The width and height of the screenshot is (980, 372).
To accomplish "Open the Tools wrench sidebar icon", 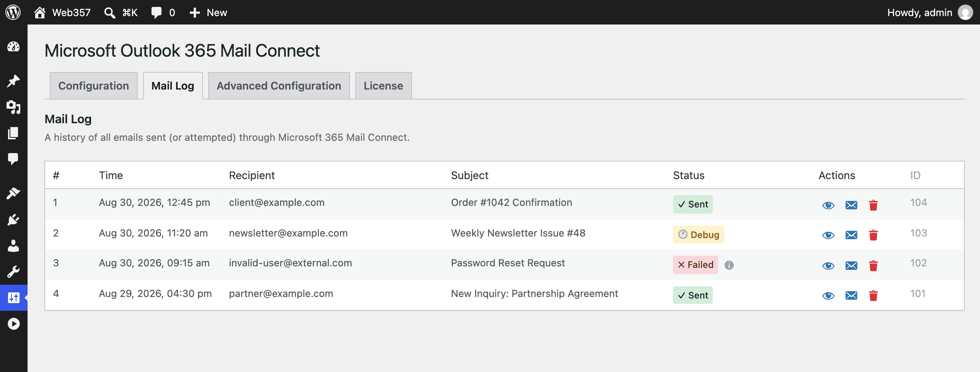I will click(13, 272).
